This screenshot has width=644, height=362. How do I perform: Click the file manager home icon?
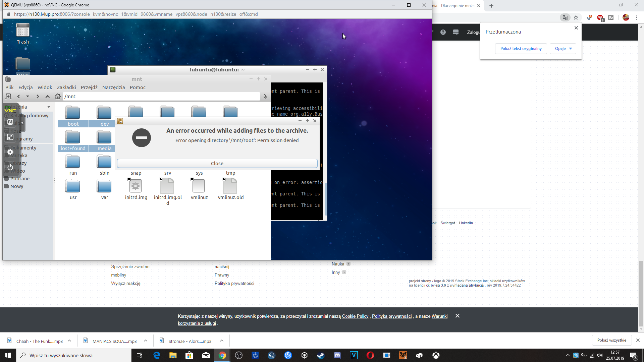coord(58,97)
